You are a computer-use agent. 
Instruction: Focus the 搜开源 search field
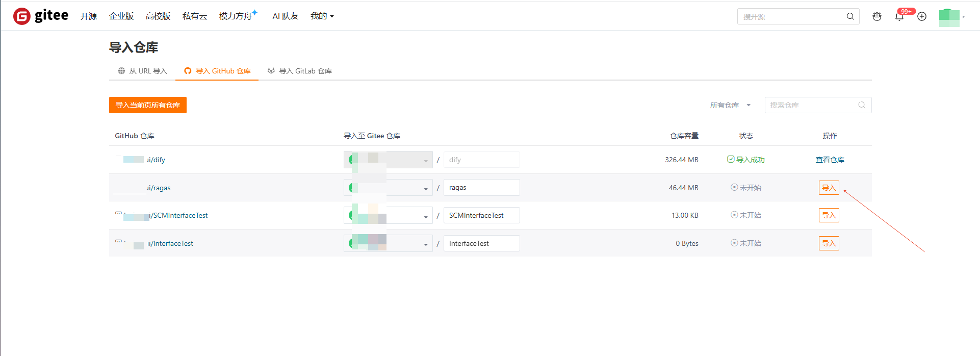[798, 16]
